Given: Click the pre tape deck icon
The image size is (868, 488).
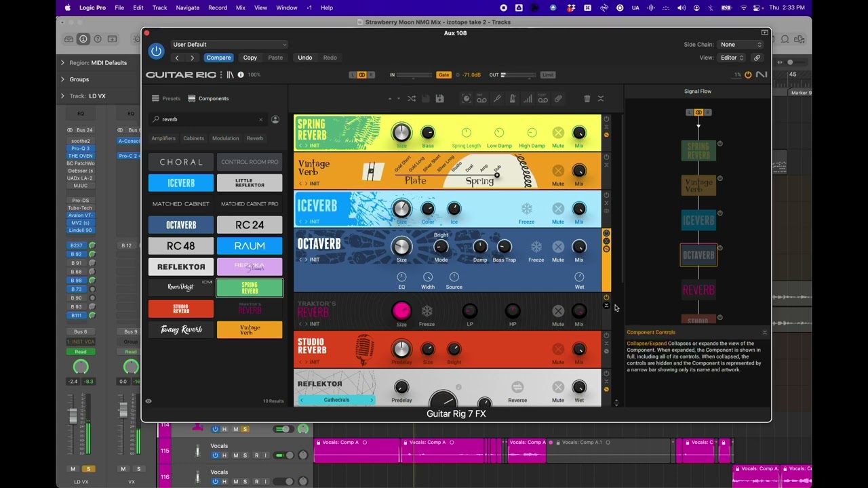Looking at the screenshot, I should click(481, 99).
